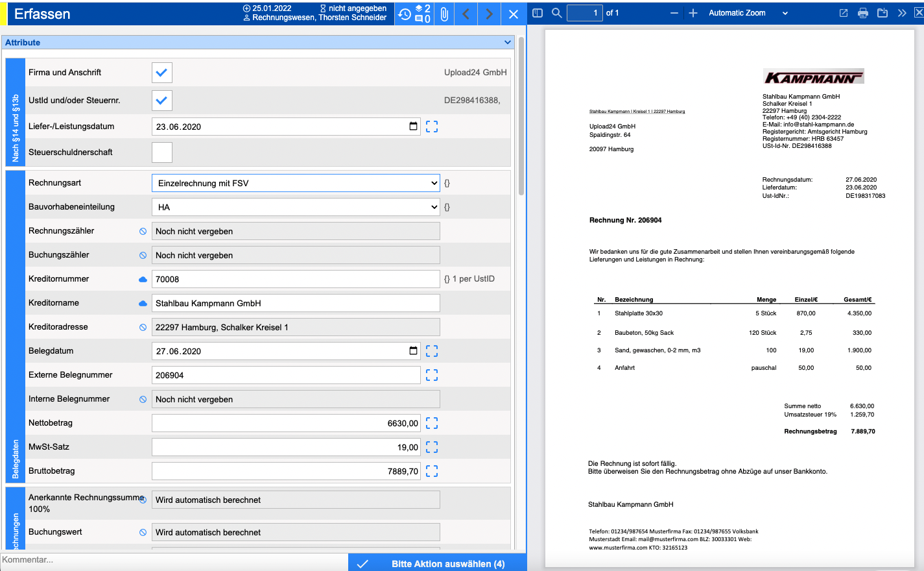Click the Kreditorname input field
This screenshot has height=571, width=924.
point(296,303)
